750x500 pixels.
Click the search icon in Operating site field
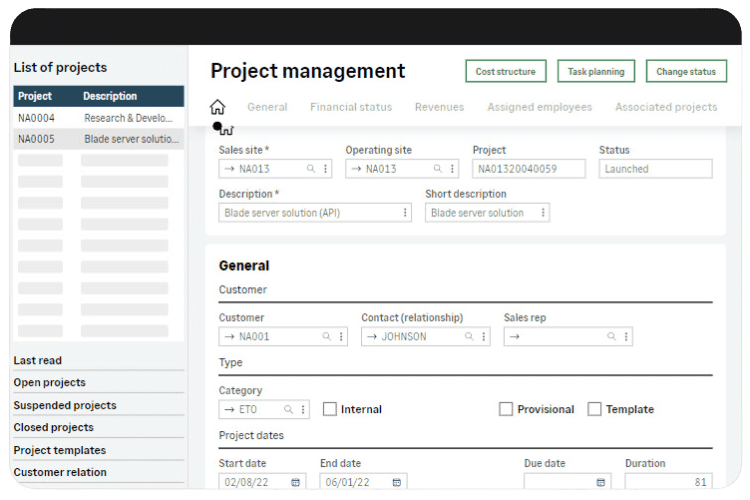(x=438, y=169)
